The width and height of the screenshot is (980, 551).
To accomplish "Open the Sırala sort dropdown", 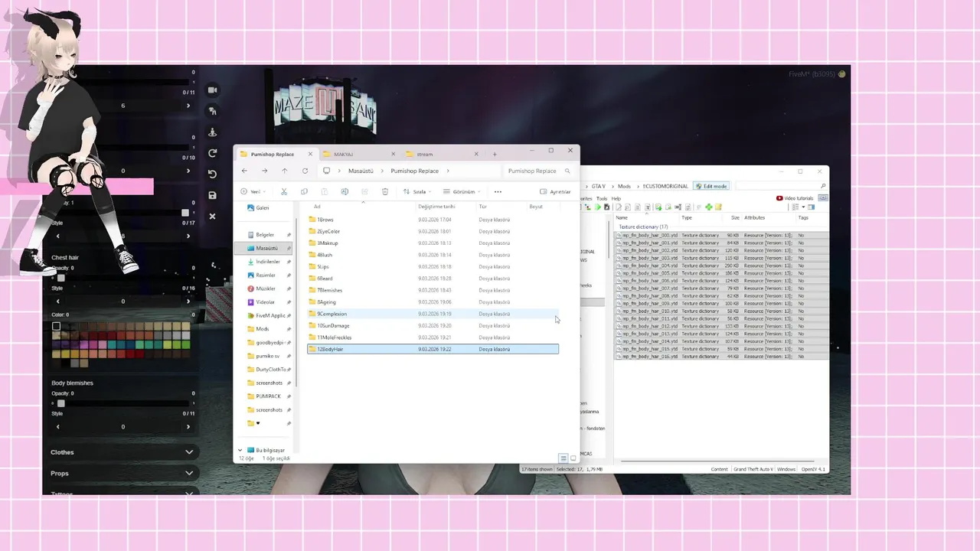I will 417,191.
